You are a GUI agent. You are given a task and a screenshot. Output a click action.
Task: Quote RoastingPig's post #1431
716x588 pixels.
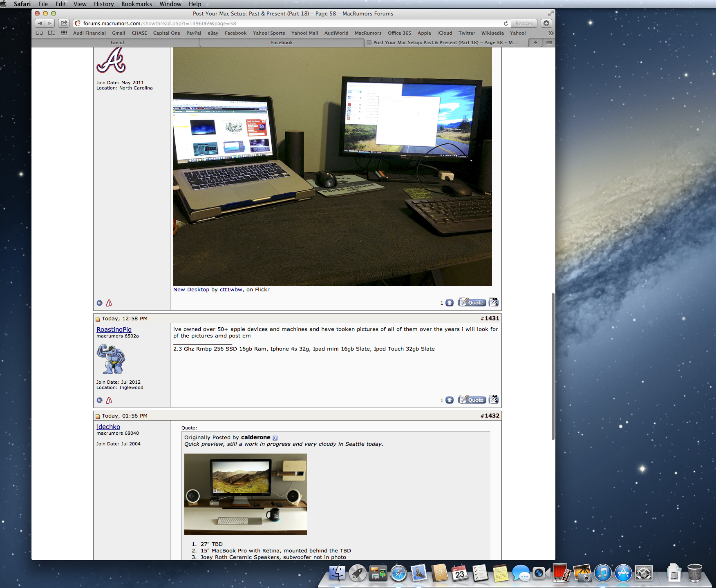[x=472, y=400]
